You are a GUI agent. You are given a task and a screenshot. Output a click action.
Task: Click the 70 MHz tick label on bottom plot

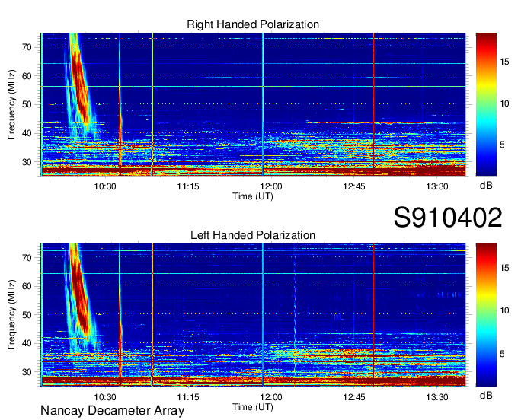tap(27, 258)
